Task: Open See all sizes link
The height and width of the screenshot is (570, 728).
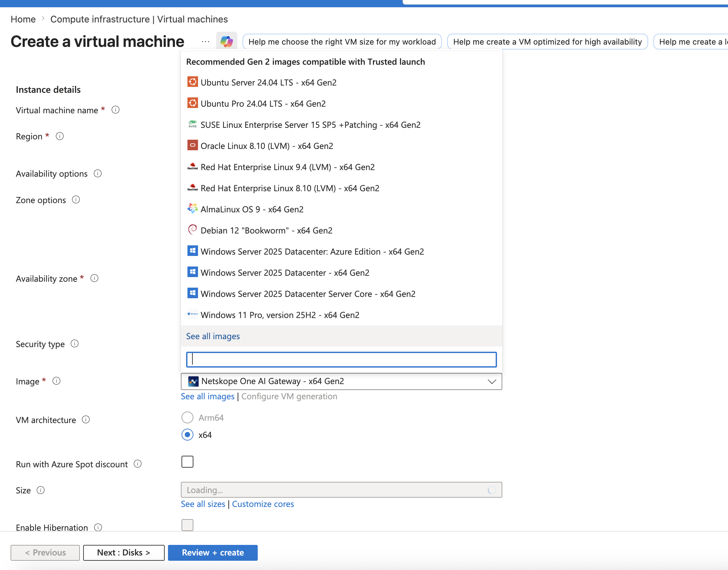Action: [x=203, y=504]
